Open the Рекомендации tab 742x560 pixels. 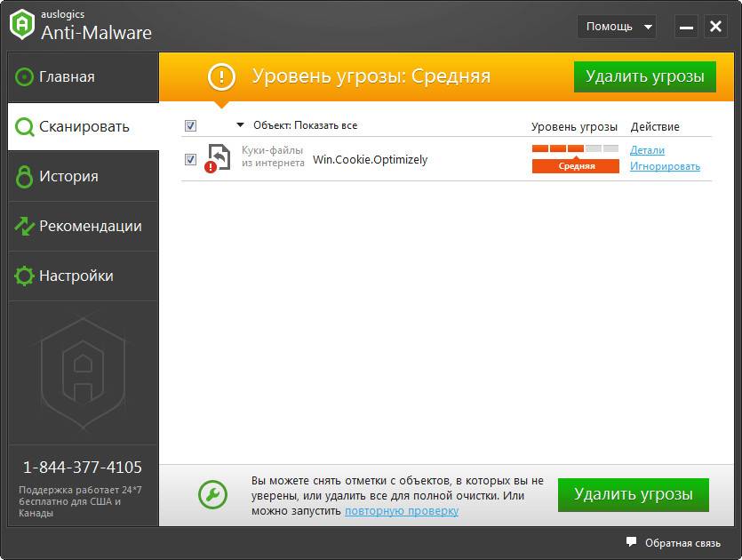[84, 227]
